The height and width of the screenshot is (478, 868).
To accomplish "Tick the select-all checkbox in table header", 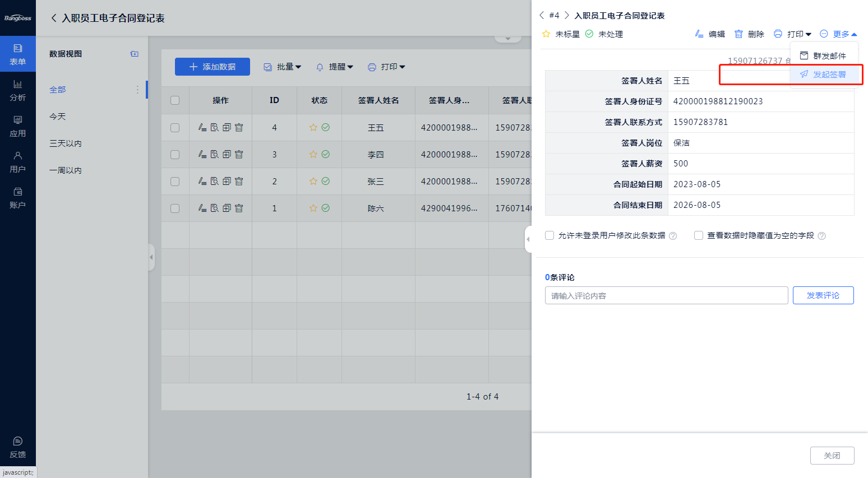I will click(x=175, y=100).
